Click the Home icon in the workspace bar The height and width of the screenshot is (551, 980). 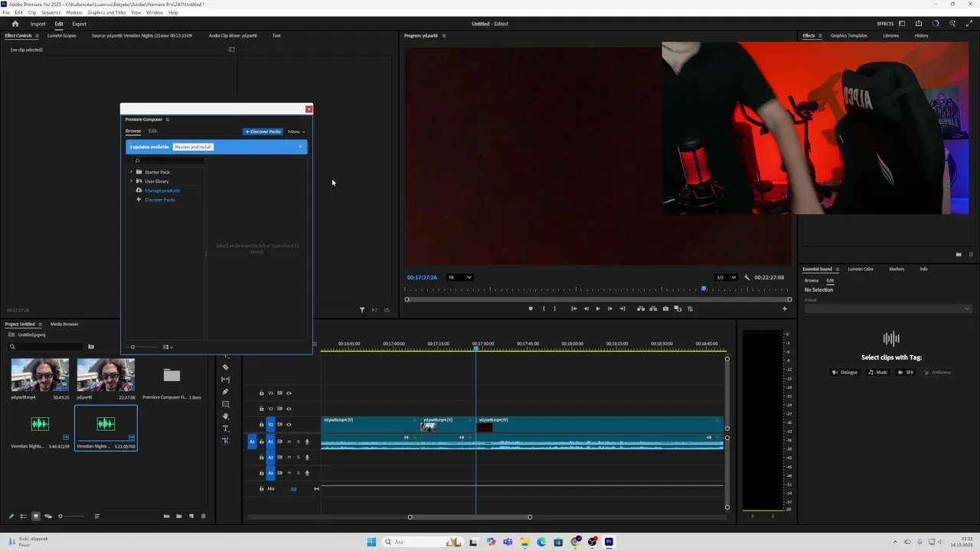click(15, 24)
